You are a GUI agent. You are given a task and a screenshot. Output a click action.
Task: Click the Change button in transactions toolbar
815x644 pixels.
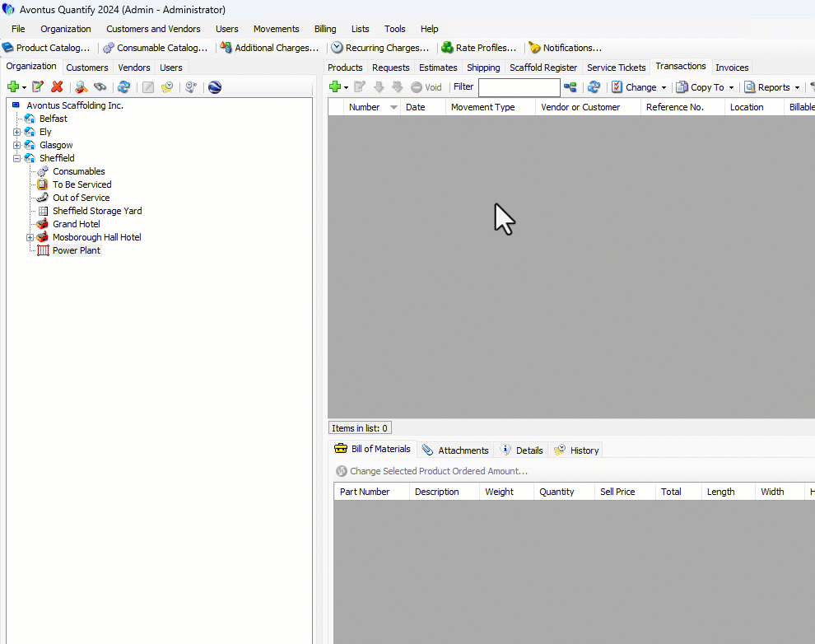tap(639, 87)
